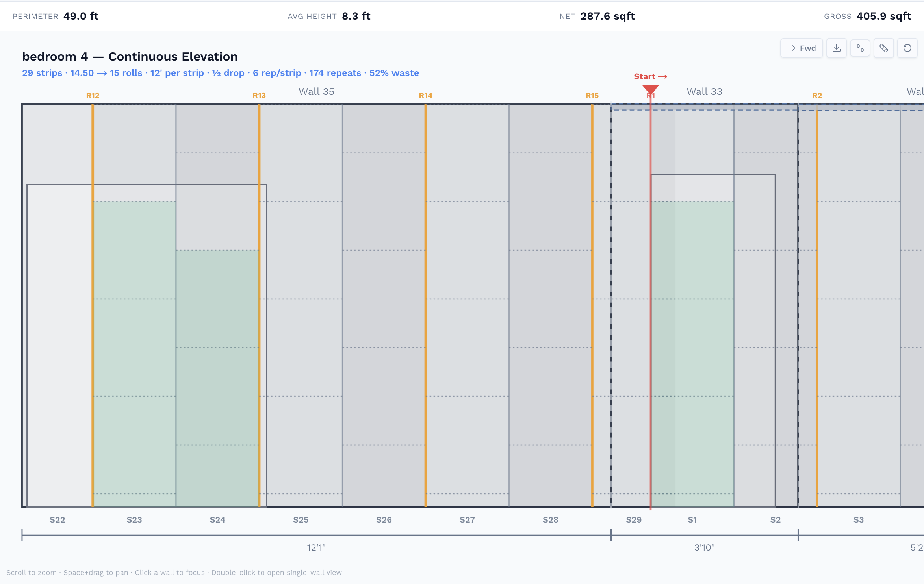Select strip label S26
This screenshot has height=584, width=924.
click(x=384, y=520)
